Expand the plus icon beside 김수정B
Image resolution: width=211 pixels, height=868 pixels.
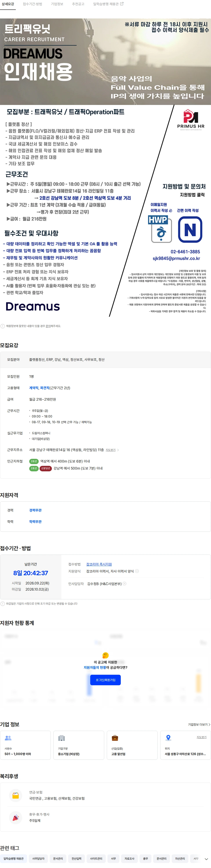(124, 584)
